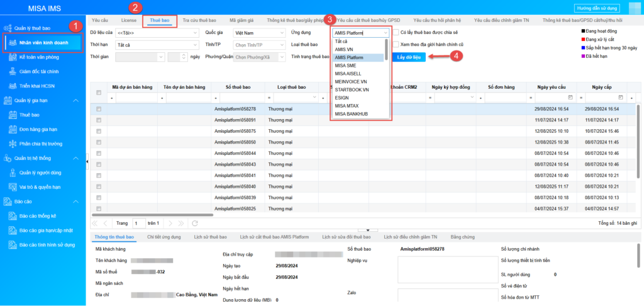Refresh the grid with the reload icon
644x308 pixels.
(x=195, y=223)
